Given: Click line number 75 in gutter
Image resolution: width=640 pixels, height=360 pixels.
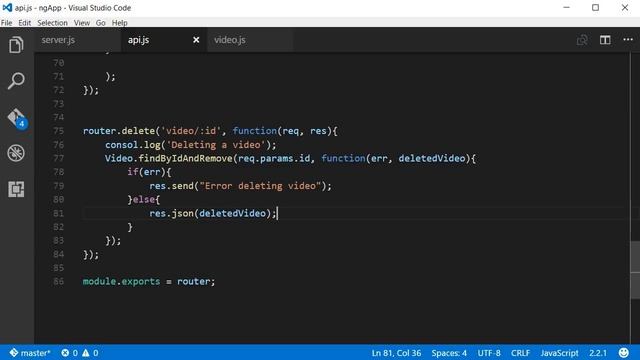Looking at the screenshot, I should [x=58, y=131].
